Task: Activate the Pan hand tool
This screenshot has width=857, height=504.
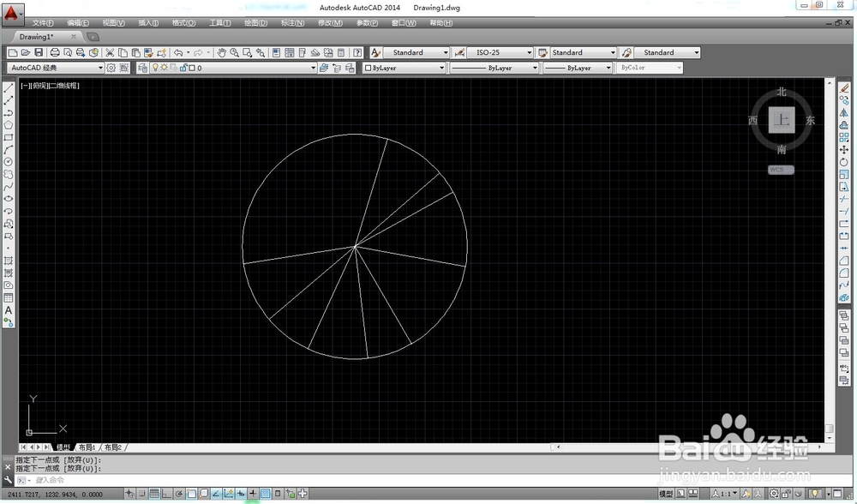Action: pyautogui.click(x=221, y=52)
